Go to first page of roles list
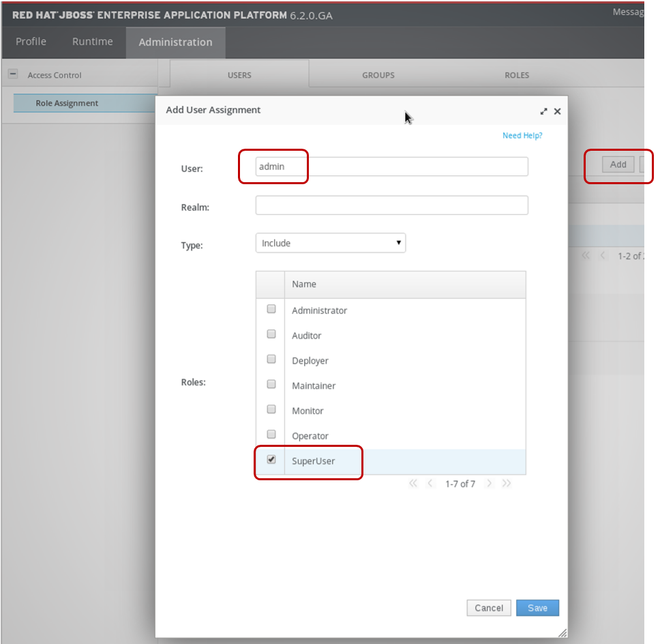Screen dimensions: 660x644 point(413,484)
